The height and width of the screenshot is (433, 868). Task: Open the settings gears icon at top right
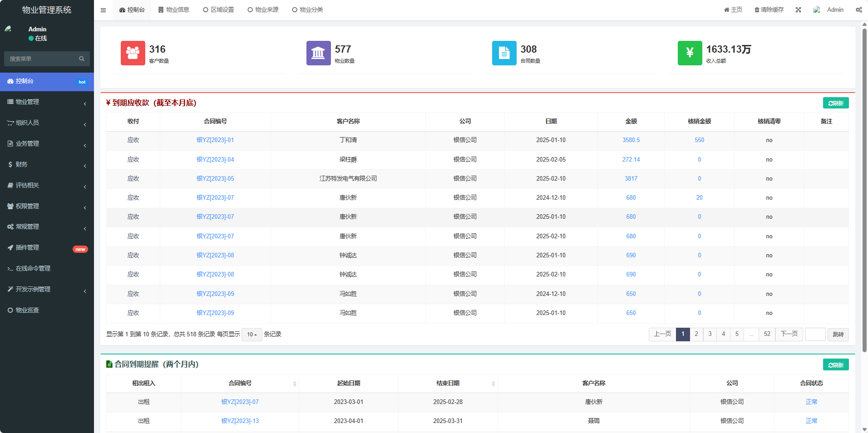click(x=859, y=10)
